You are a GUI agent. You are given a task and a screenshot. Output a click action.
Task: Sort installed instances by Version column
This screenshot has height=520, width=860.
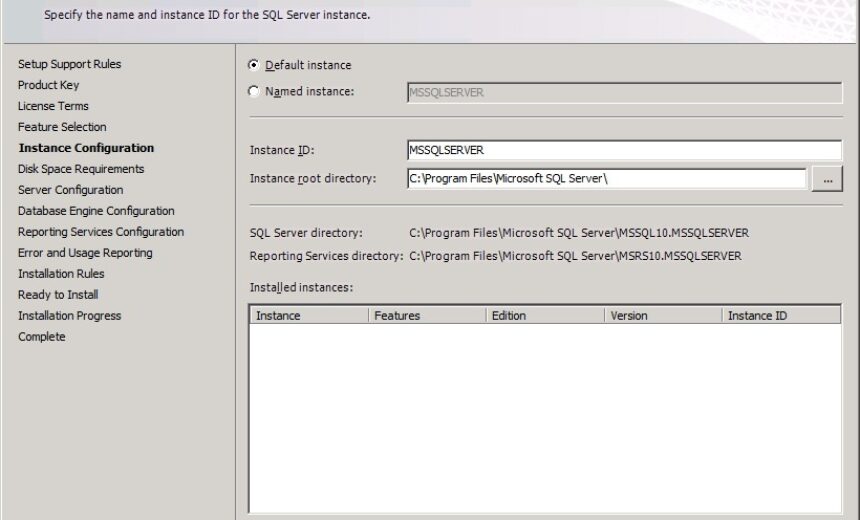point(663,315)
